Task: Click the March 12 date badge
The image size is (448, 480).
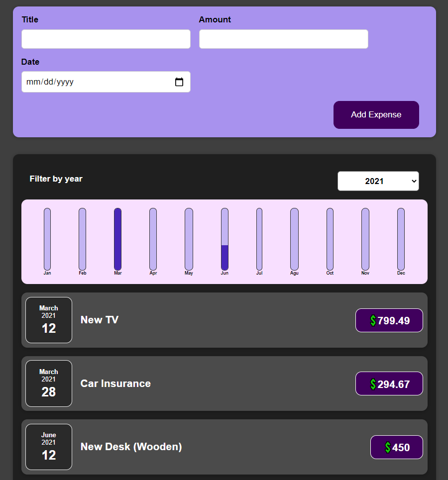Action: click(48, 320)
